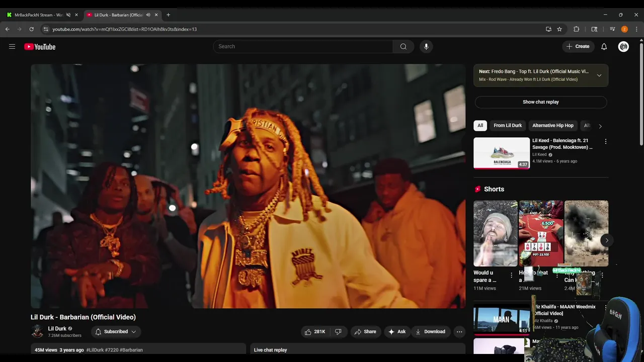Start voice search with the microphone
The height and width of the screenshot is (362, 644).
[426, 46]
